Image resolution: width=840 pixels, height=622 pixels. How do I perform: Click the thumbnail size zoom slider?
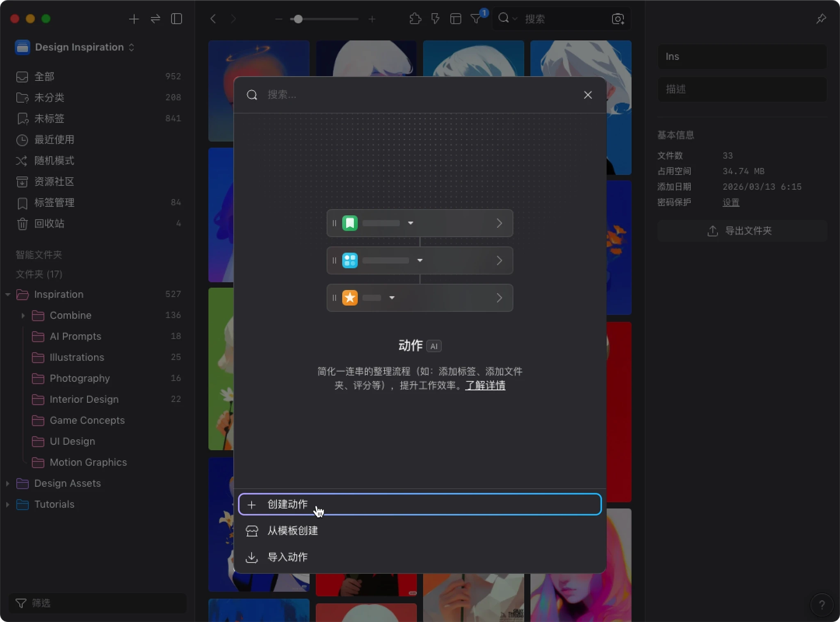[298, 19]
